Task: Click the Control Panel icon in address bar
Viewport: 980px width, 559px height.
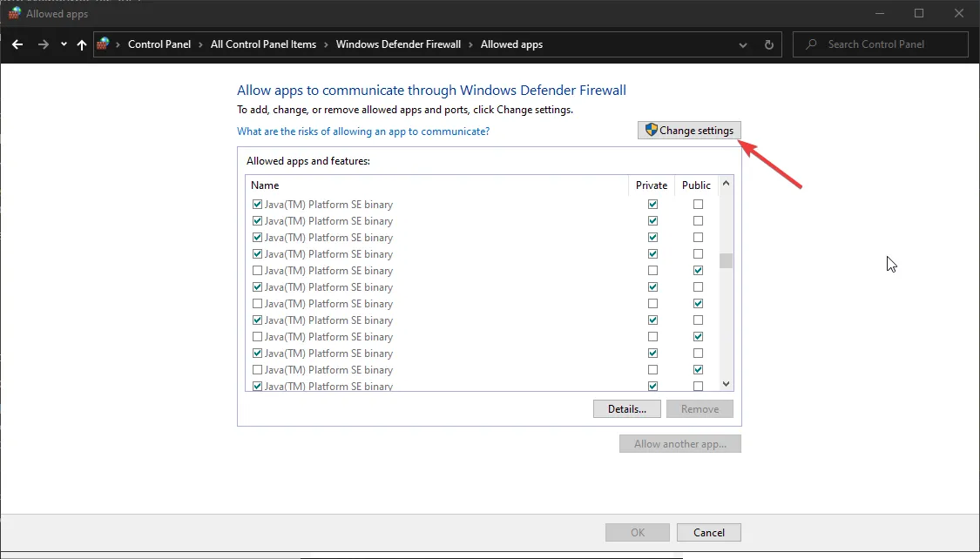Action: click(x=103, y=44)
